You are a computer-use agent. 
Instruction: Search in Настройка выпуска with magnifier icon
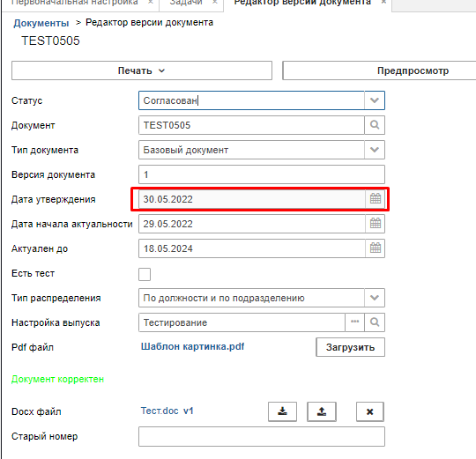375,322
